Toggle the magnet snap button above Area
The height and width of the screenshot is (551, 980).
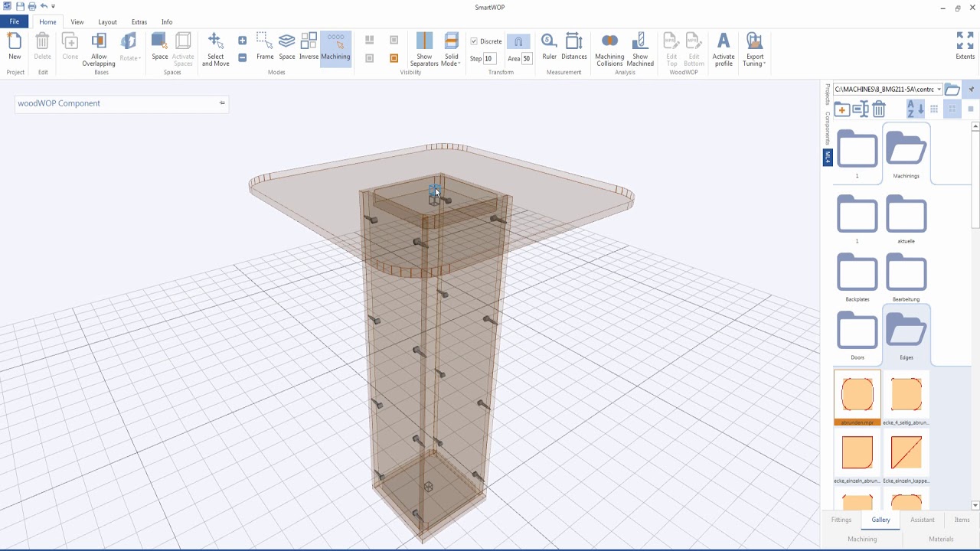[x=518, y=41]
